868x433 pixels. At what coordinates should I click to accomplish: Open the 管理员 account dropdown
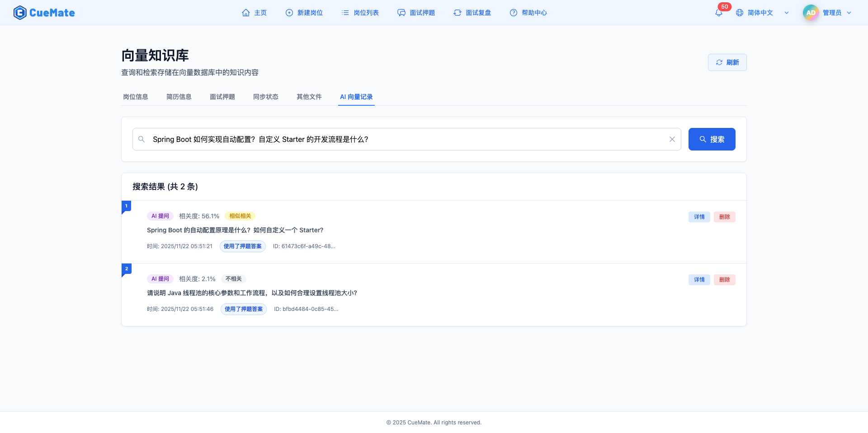pos(849,13)
